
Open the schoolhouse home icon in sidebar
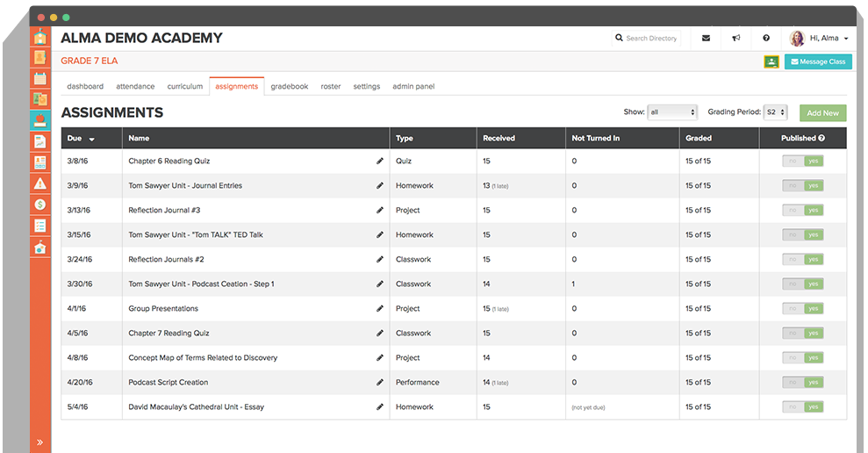(39, 37)
